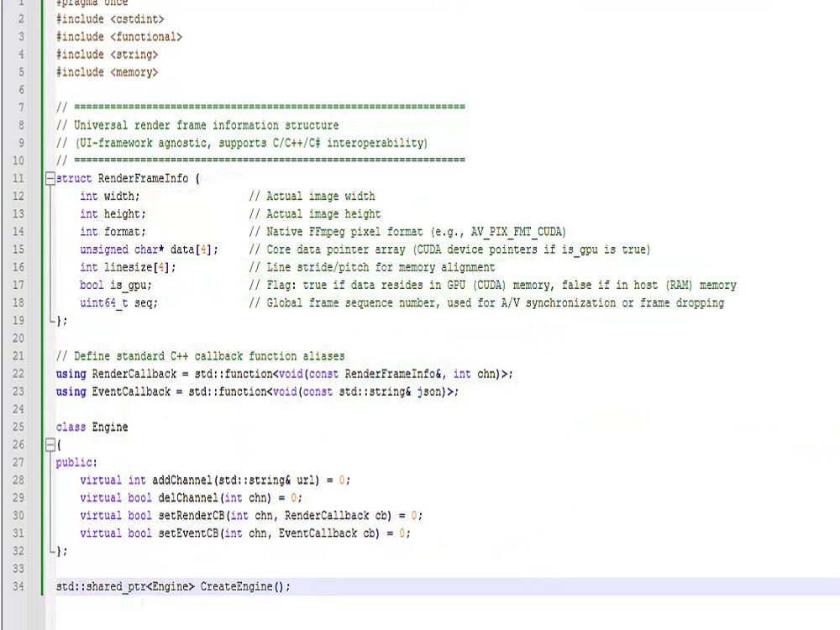Click the "Engine" class name
The height and width of the screenshot is (630, 840).
point(110,427)
